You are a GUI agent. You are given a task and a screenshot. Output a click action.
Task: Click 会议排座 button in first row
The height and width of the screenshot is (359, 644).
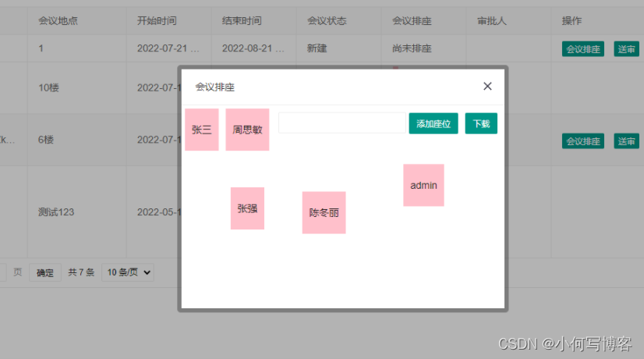(x=583, y=49)
